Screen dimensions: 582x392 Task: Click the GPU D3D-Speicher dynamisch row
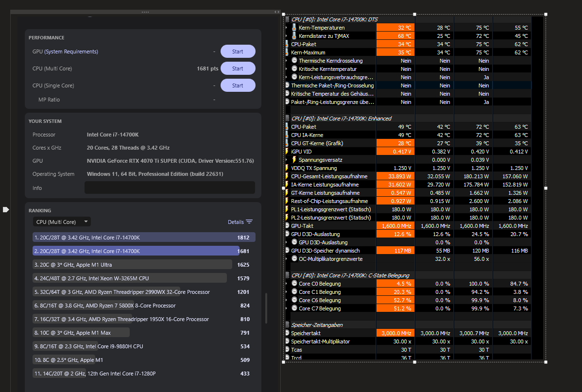408,251
